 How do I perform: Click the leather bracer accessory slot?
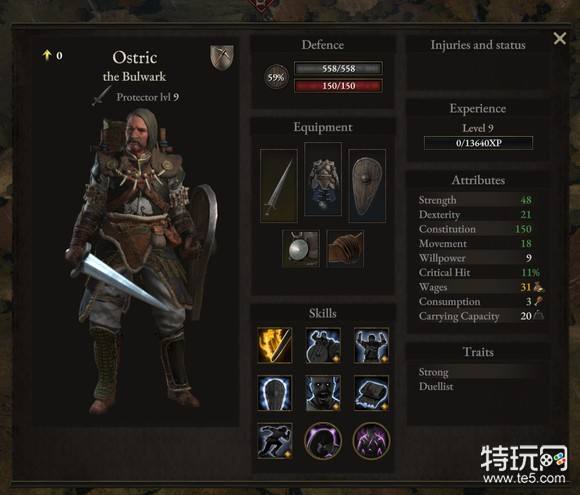coord(345,248)
